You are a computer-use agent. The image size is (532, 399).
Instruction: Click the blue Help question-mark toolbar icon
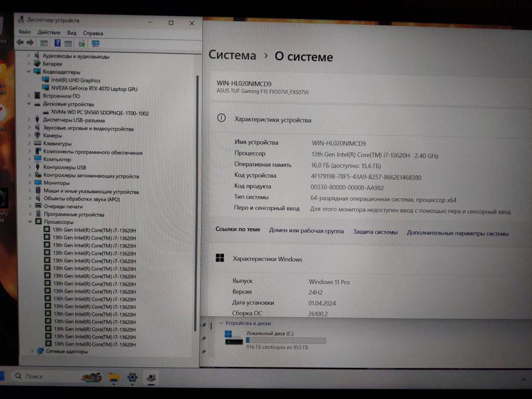[x=57, y=43]
